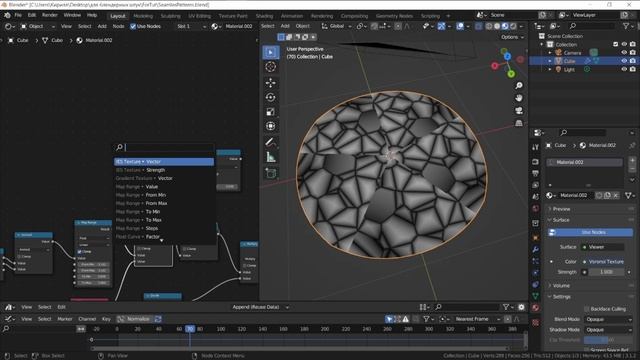Select the Add Cube tool
This screenshot has height=360, width=640.
271,173
